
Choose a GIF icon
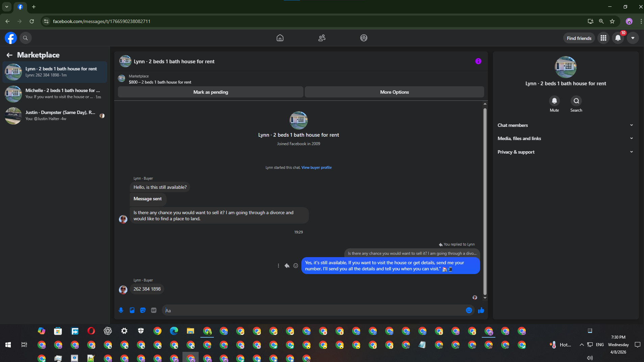pyautogui.click(x=154, y=310)
